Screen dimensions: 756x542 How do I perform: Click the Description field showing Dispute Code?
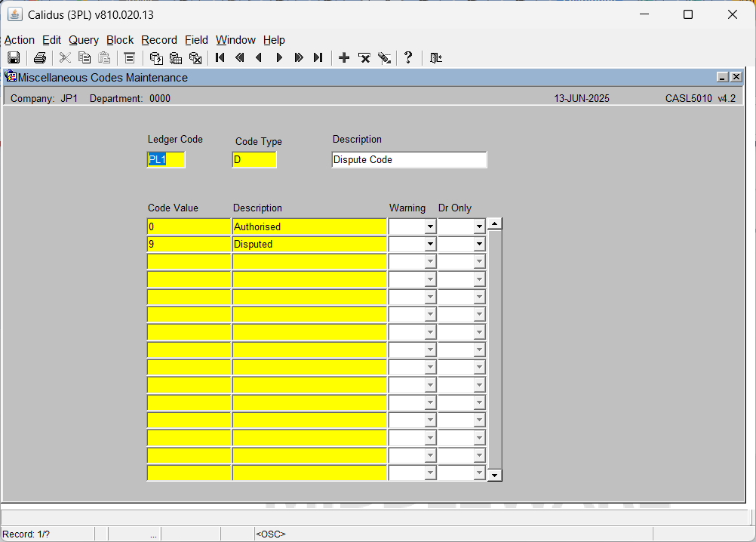(410, 159)
